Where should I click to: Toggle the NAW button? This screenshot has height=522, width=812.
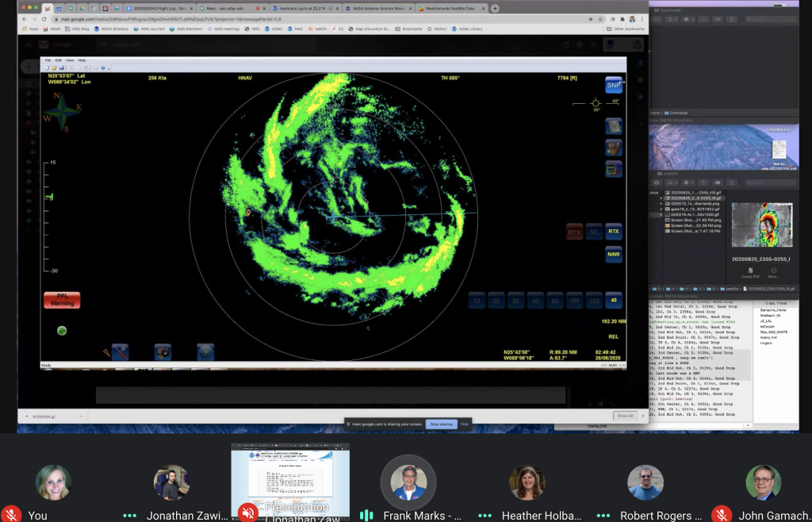click(614, 255)
